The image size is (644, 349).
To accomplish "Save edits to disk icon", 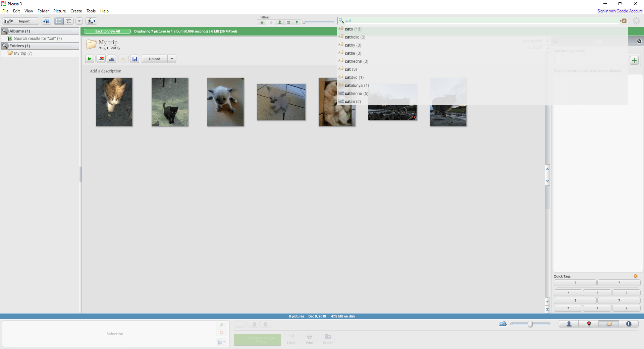I will [135, 59].
